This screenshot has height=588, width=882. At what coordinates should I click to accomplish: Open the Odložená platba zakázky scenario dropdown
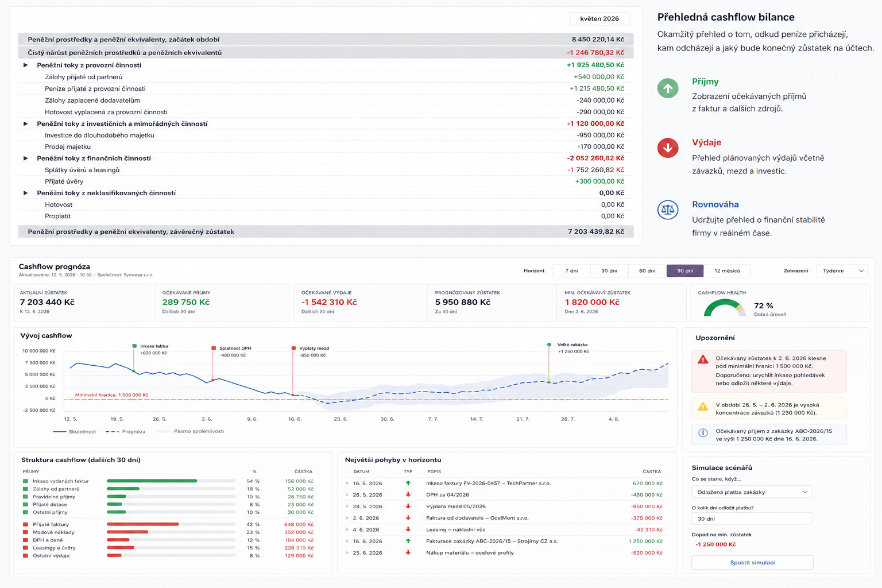pos(752,492)
